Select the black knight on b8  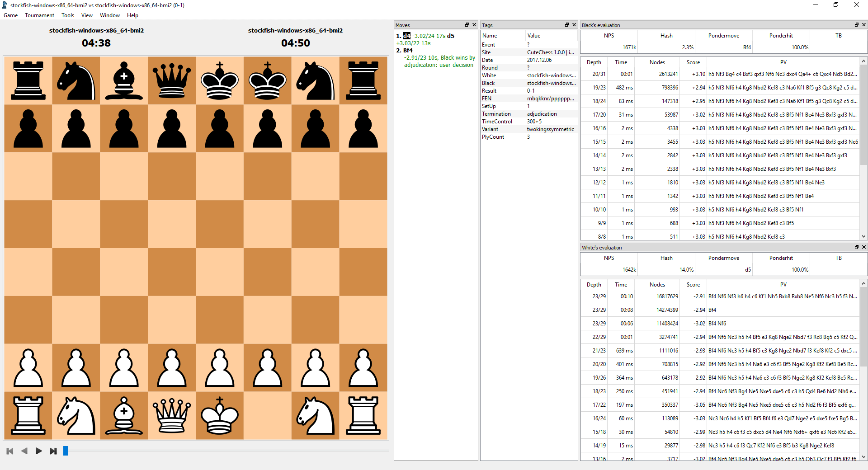pyautogui.click(x=76, y=80)
